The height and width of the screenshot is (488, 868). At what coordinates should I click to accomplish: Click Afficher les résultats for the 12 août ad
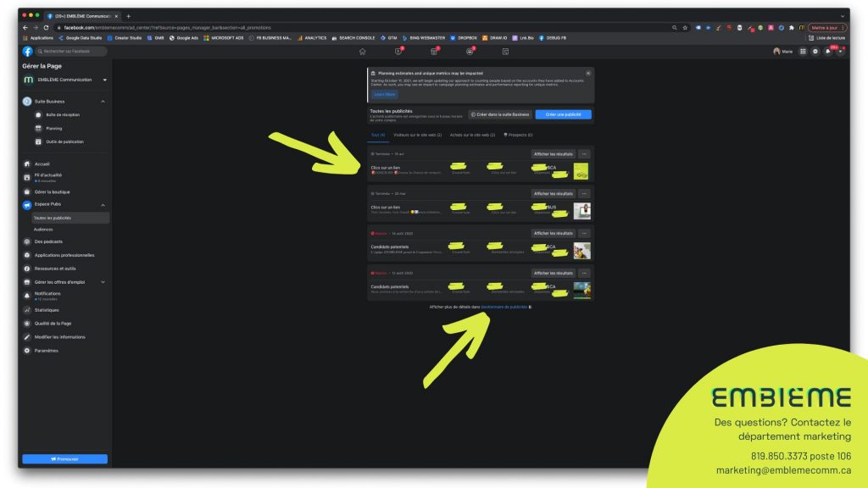tap(553, 273)
